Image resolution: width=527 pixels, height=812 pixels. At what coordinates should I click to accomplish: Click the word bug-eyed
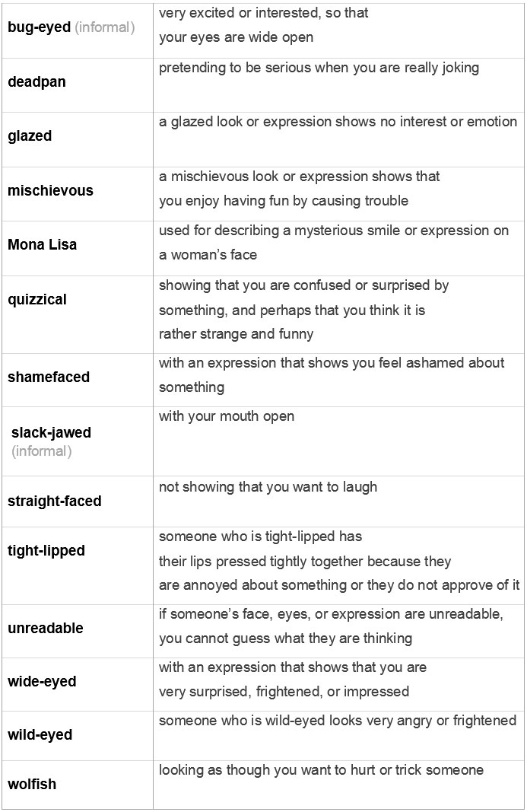click(x=39, y=27)
